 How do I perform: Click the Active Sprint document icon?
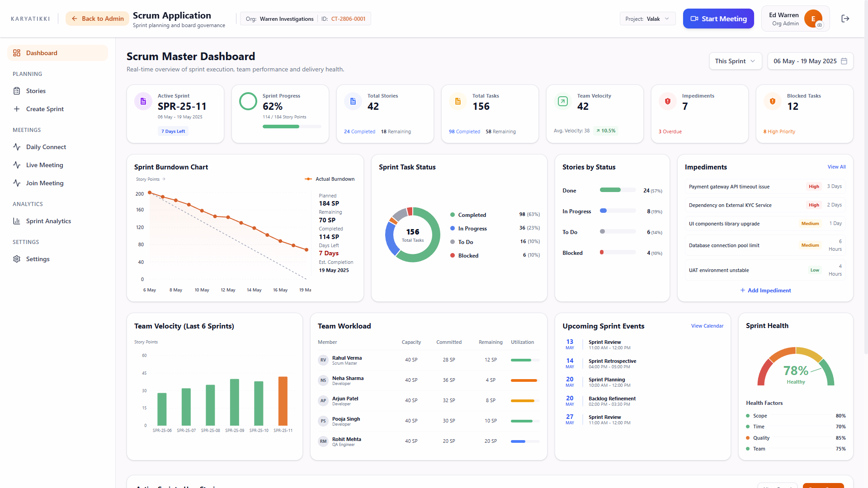point(143,101)
